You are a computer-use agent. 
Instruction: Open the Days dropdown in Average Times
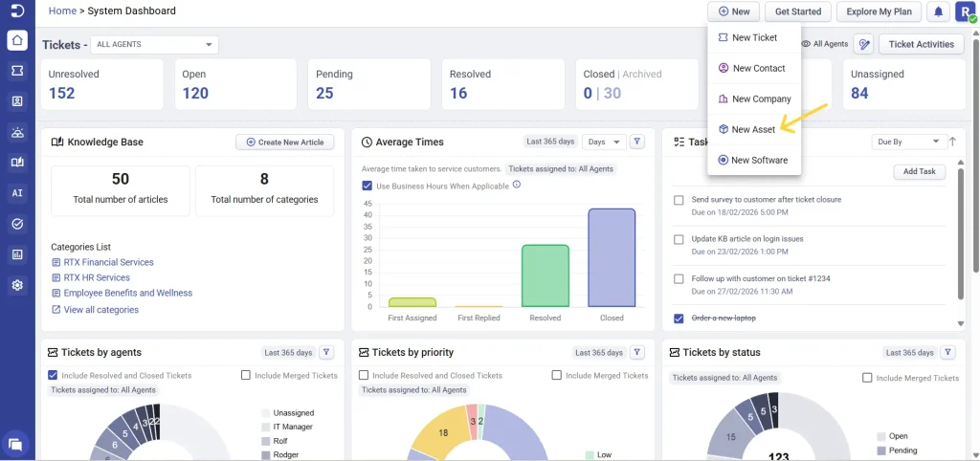click(605, 142)
